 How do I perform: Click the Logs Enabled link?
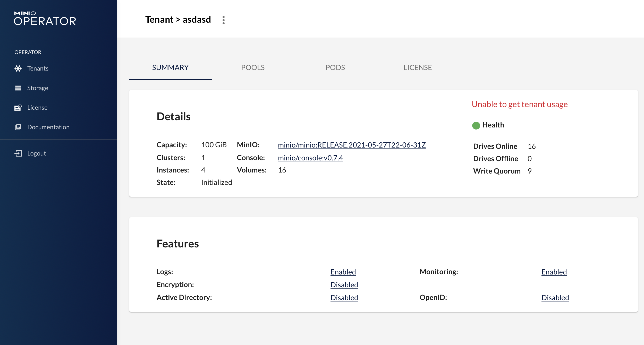coord(343,272)
